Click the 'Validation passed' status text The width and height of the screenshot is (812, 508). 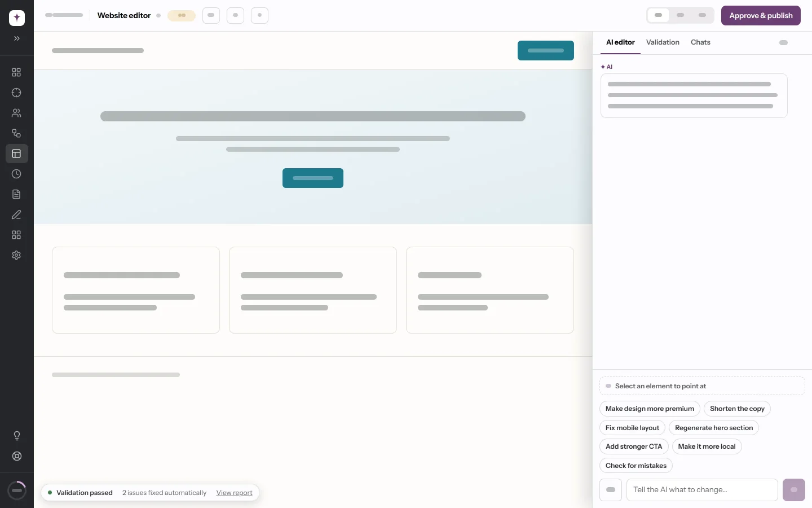coord(85,493)
